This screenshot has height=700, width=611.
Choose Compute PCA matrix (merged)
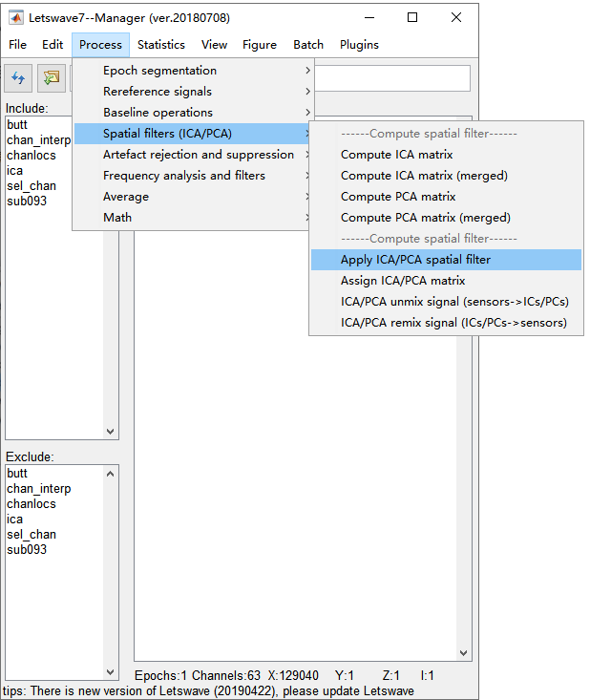(x=446, y=218)
